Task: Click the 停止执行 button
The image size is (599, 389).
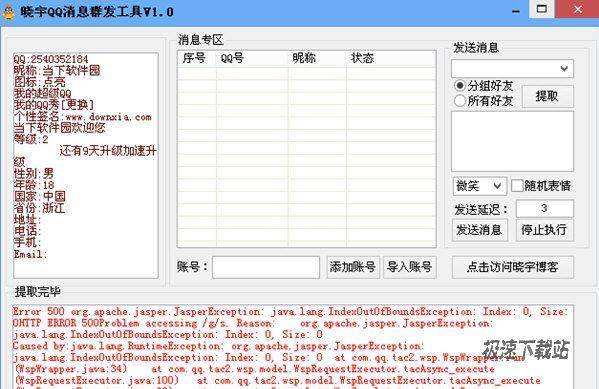Action: [544, 230]
